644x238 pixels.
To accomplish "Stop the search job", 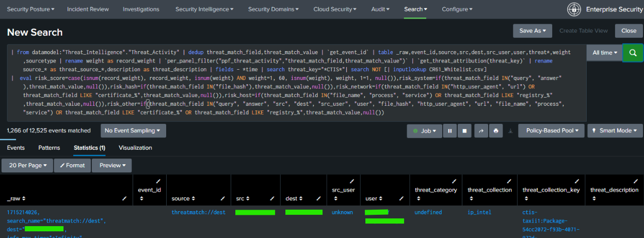I will coord(464,131).
